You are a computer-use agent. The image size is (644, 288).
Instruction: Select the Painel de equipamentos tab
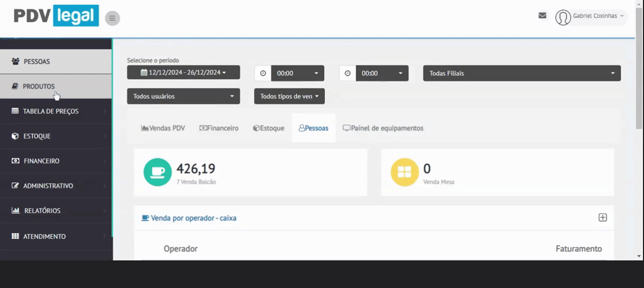click(383, 128)
